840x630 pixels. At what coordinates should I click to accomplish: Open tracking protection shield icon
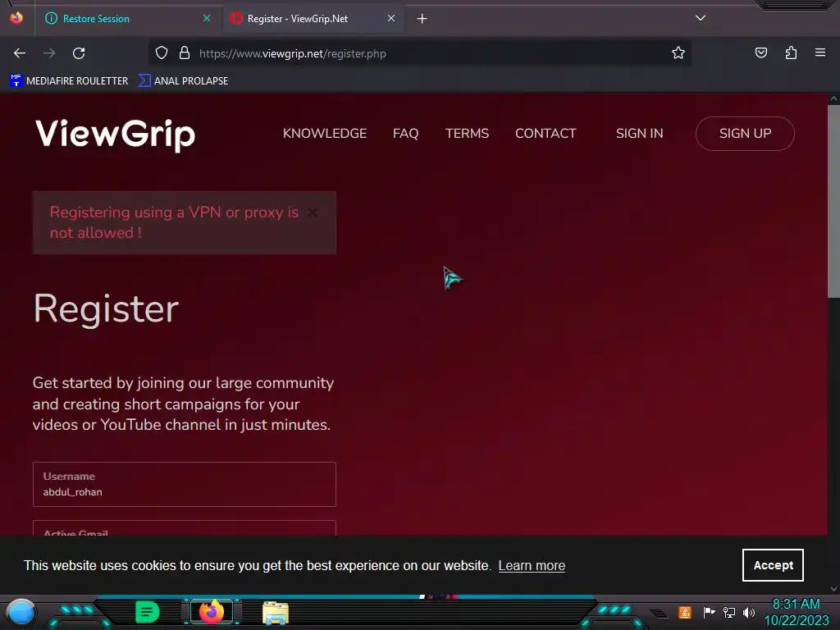pos(162,53)
